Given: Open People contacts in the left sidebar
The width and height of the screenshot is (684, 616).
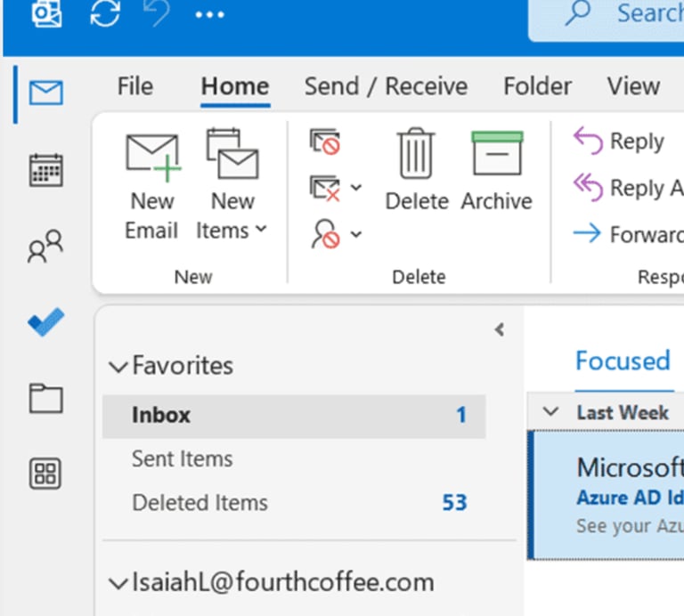Looking at the screenshot, I should tap(45, 246).
